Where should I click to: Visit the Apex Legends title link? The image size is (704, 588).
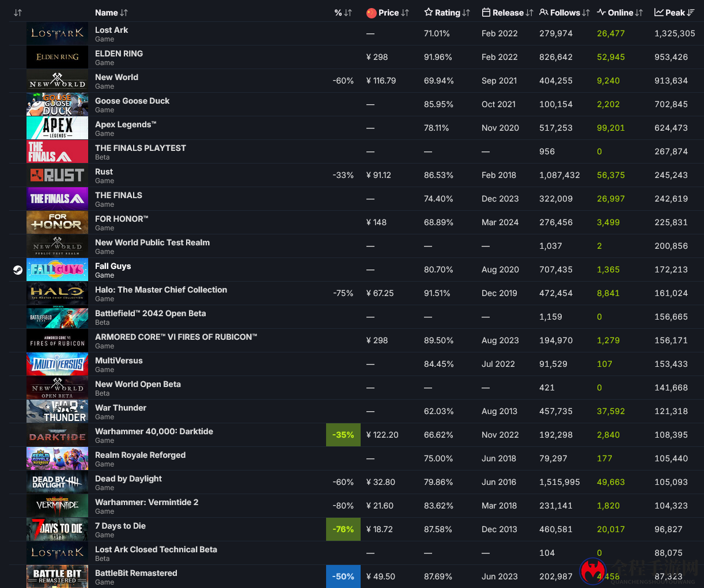(126, 124)
